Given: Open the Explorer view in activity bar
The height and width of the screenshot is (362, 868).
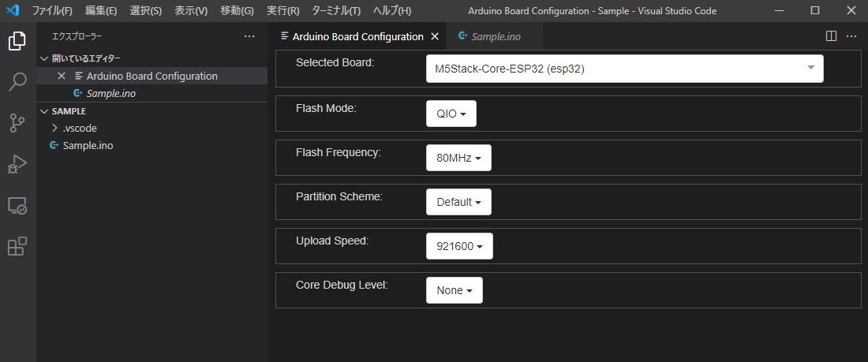Looking at the screenshot, I should (17, 41).
